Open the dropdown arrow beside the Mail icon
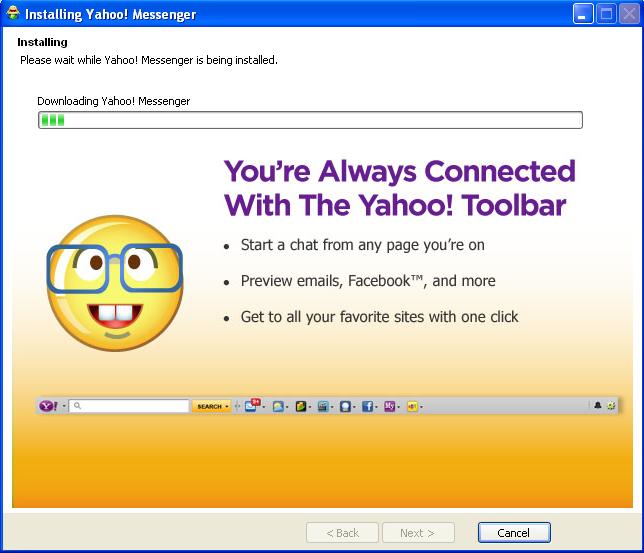Viewport: 644px width, 553px height. coord(263,407)
